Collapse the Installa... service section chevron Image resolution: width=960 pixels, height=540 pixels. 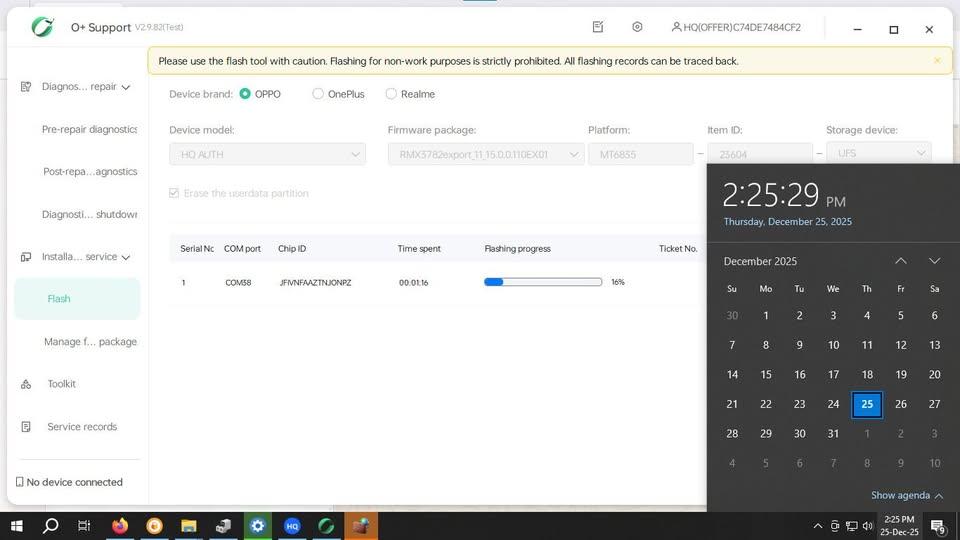126,257
